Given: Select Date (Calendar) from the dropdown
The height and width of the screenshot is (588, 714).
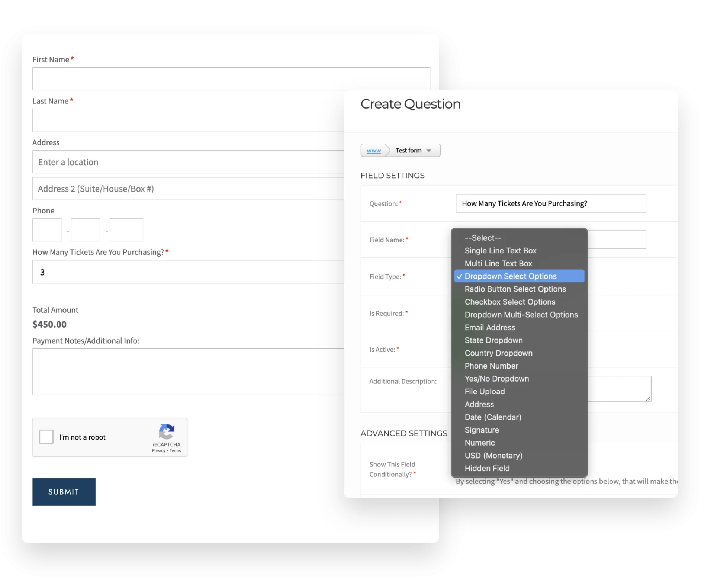Looking at the screenshot, I should 493,417.
